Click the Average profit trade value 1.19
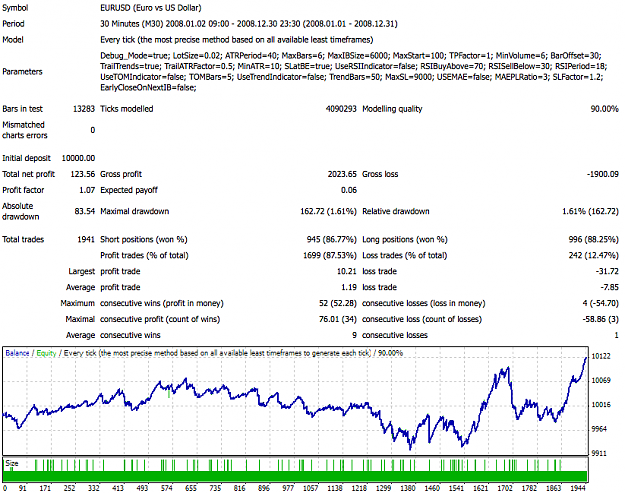This screenshot has height=493, width=625. click(x=349, y=287)
